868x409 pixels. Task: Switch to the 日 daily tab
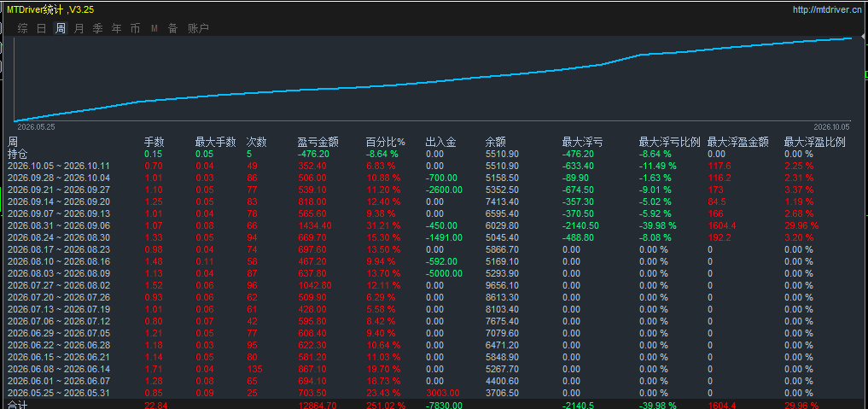[42, 28]
